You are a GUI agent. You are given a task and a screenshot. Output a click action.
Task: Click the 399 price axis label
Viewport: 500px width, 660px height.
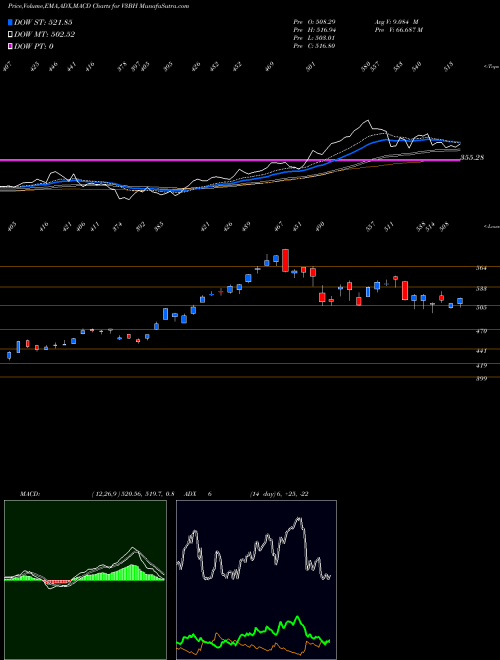pyautogui.click(x=482, y=379)
